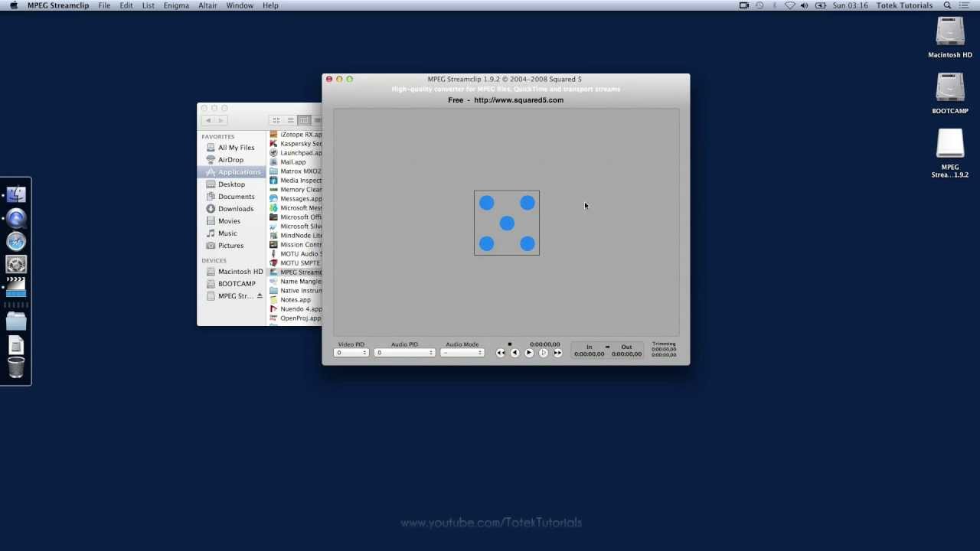Select Music in Finder sidebar
The height and width of the screenshot is (551, 980).
(227, 233)
